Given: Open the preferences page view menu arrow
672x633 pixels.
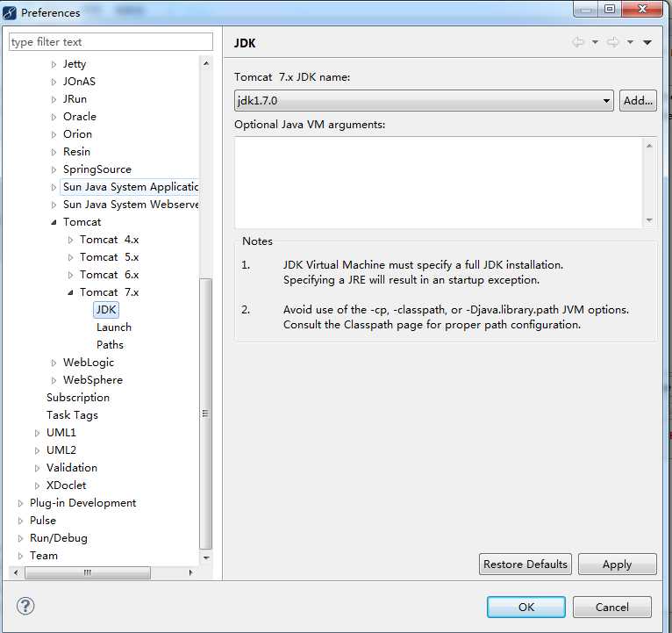Looking at the screenshot, I should pos(647,42).
